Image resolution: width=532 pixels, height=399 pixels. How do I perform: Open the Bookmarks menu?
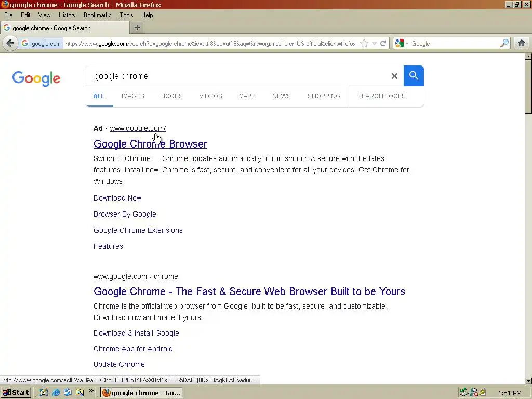pos(97,15)
